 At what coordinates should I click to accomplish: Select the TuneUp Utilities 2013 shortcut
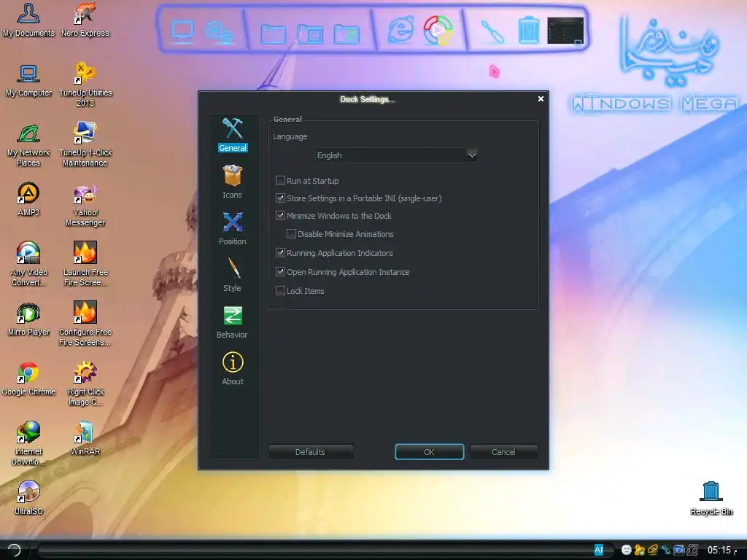85,85
